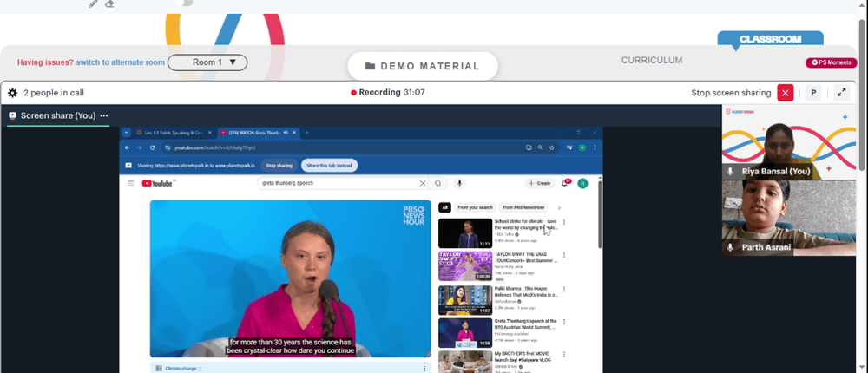Stop screen sharing with the red X

(785, 93)
